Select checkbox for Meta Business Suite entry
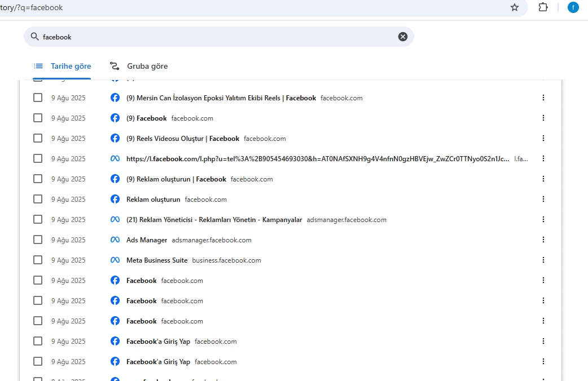Screen dimensions: 588x381 (38, 260)
